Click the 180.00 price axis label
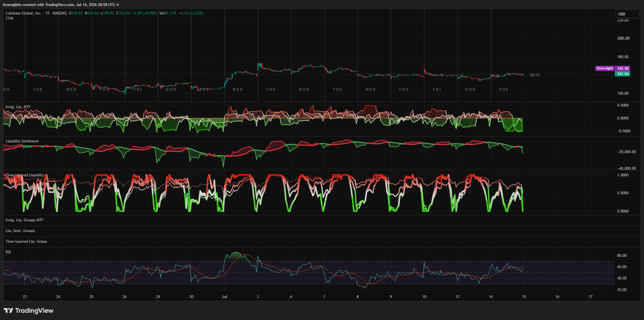The height and width of the screenshot is (320, 644). tap(623, 57)
